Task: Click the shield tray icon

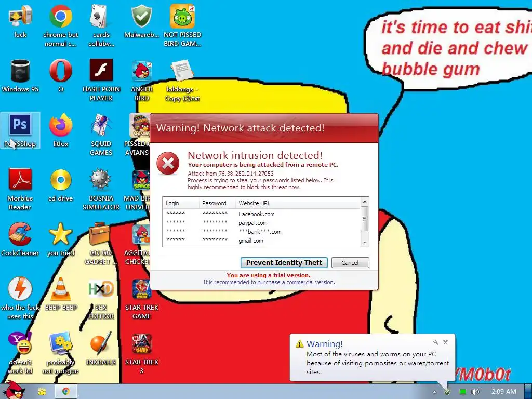Action: click(447, 392)
